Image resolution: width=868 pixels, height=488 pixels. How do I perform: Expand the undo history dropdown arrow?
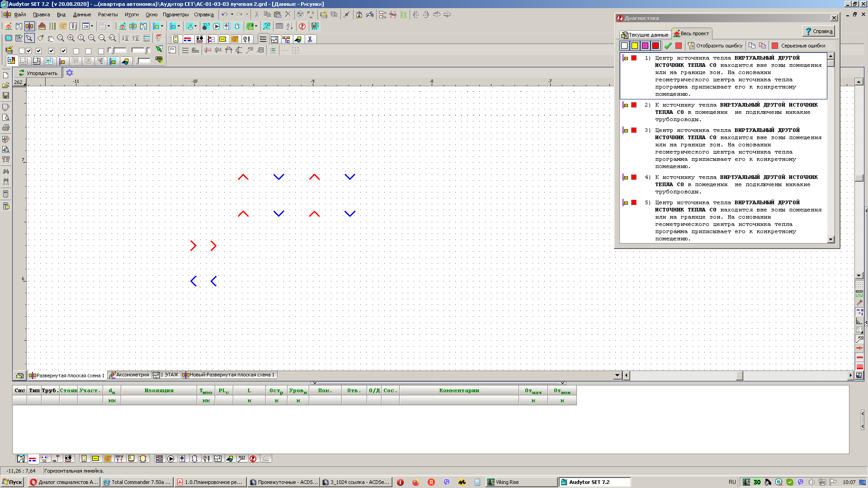click(232, 14)
